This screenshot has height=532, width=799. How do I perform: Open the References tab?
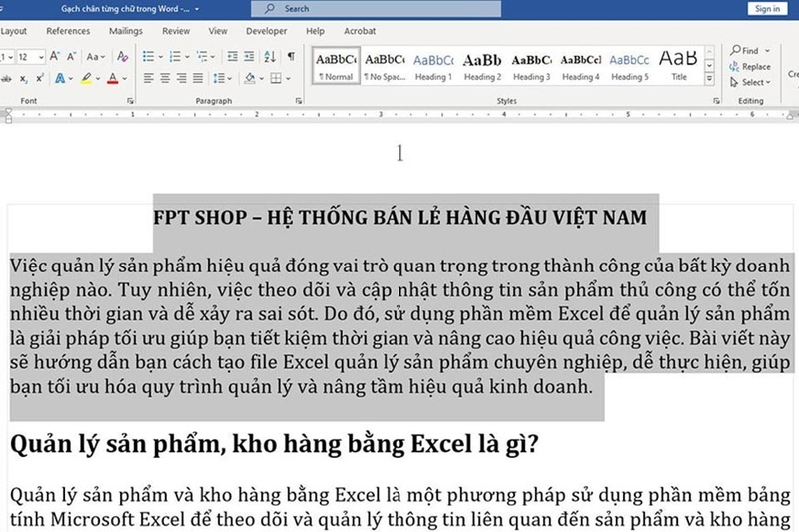pyautogui.click(x=68, y=31)
